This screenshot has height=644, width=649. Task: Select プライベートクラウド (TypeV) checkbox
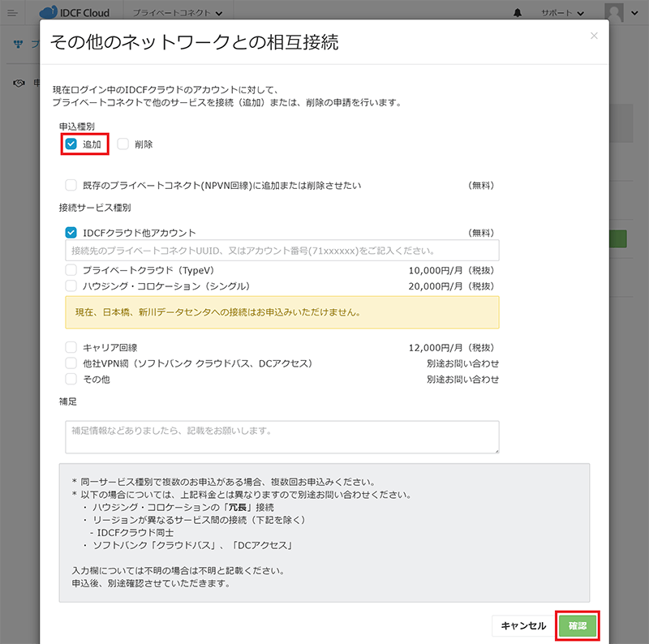[71, 270]
